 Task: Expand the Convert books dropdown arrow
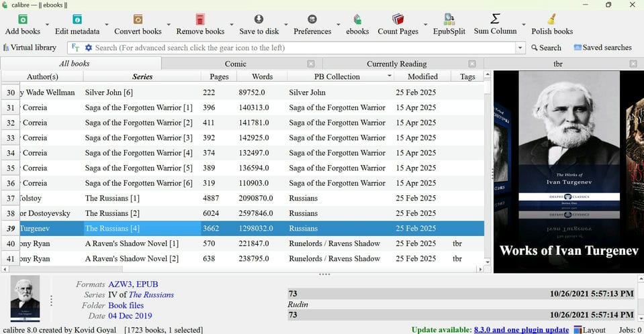(169, 25)
